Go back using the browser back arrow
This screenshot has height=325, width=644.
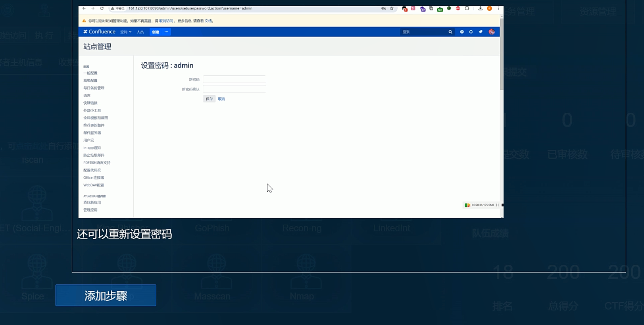tap(84, 8)
